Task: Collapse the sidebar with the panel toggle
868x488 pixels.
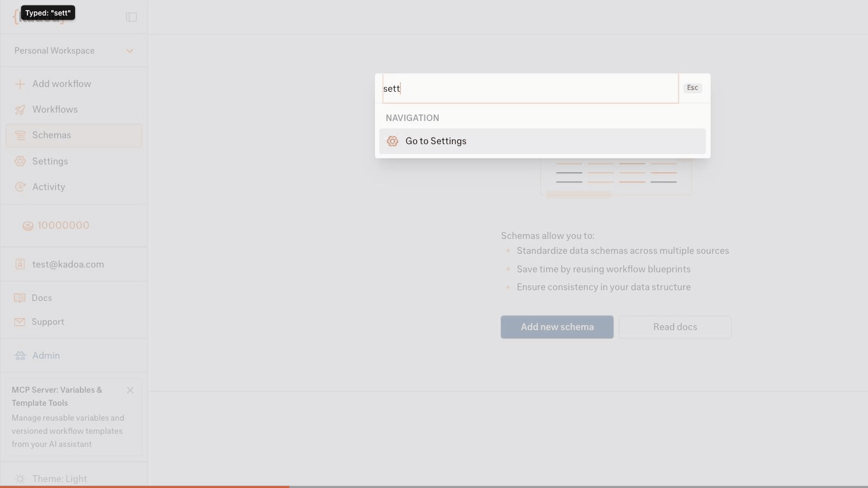Action: click(x=131, y=17)
